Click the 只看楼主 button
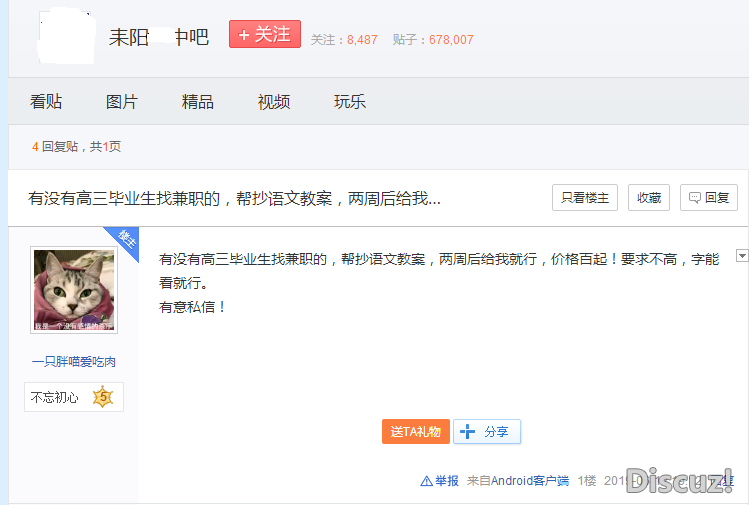Image resolution: width=749 pixels, height=505 pixels. [585, 197]
